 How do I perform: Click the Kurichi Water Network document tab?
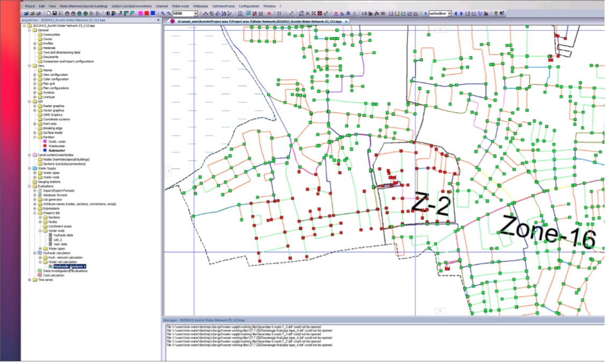click(x=259, y=21)
